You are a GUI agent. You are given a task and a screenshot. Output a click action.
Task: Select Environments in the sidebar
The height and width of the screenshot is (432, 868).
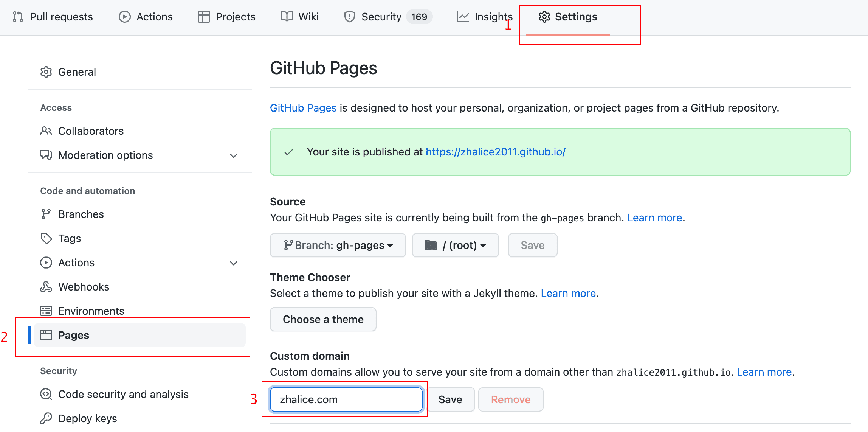140,311
